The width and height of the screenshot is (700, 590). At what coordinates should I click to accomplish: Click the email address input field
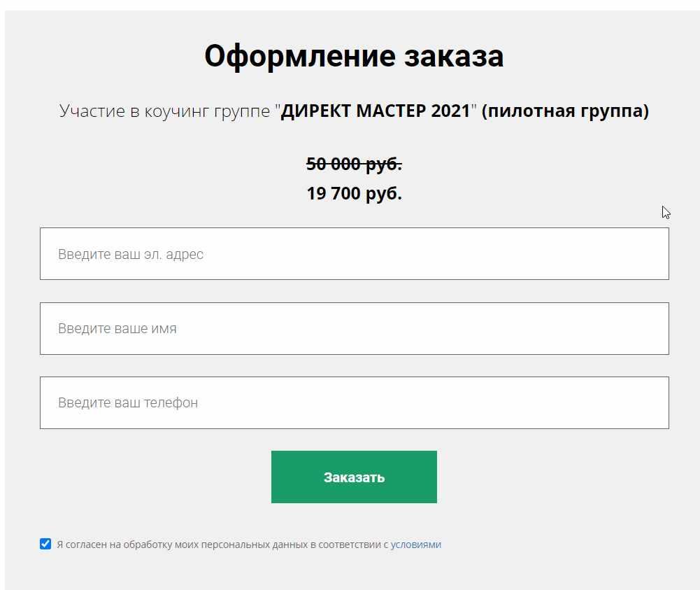click(x=354, y=254)
